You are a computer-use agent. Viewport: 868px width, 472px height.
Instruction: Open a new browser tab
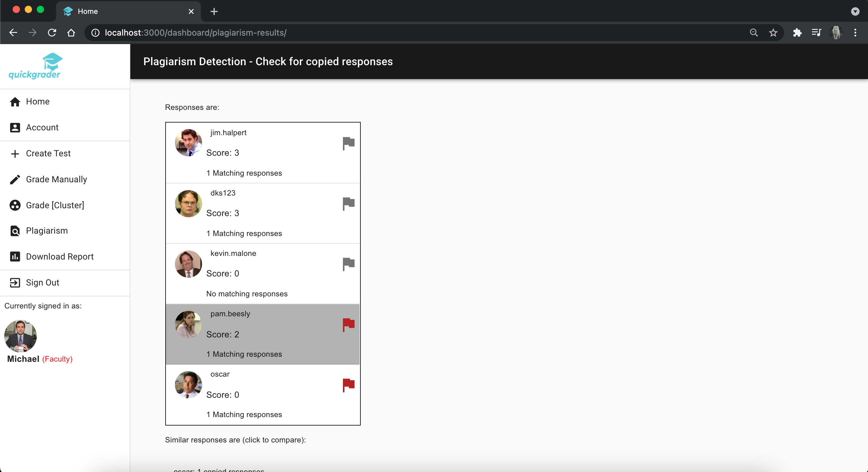pos(214,11)
